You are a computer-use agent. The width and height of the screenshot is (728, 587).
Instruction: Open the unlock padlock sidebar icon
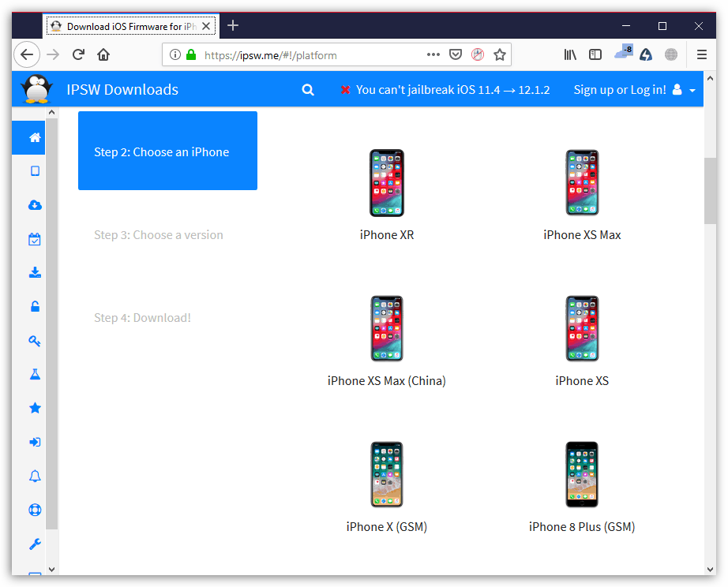pos(35,306)
